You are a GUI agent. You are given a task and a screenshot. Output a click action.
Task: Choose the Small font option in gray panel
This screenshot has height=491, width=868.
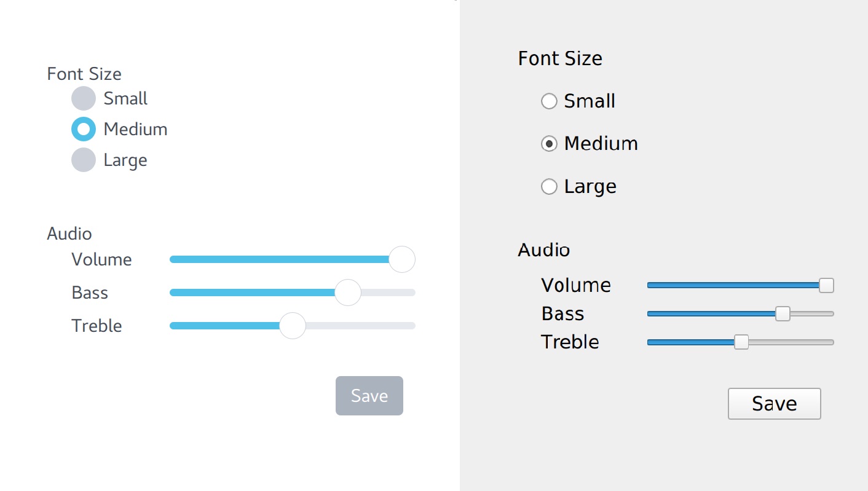549,101
